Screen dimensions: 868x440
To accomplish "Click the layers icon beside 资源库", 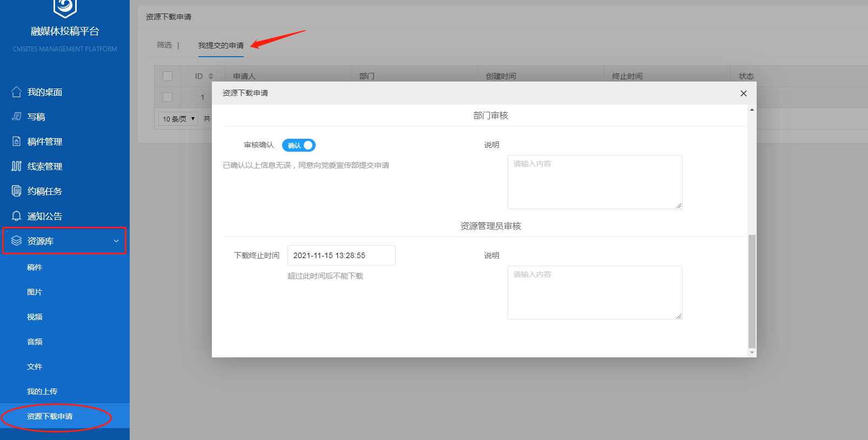I will pyautogui.click(x=17, y=241).
